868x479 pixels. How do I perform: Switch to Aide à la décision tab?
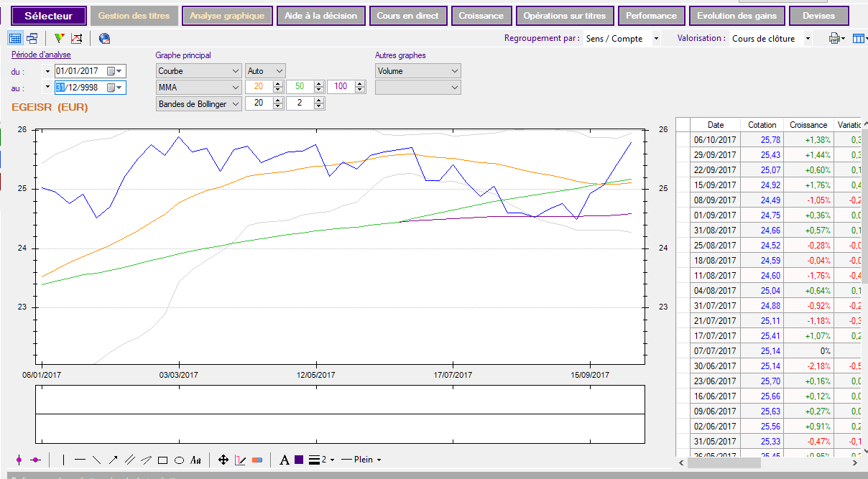(x=321, y=16)
